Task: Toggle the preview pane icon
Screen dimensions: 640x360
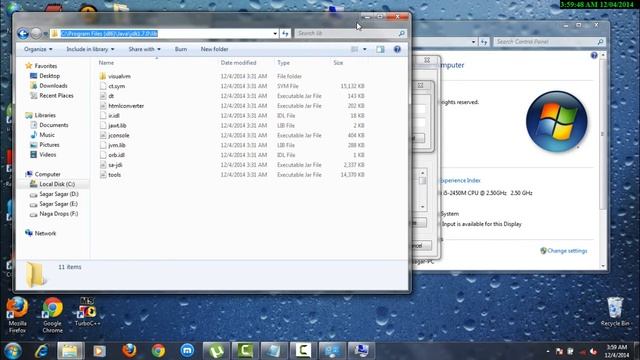Action: (380, 49)
